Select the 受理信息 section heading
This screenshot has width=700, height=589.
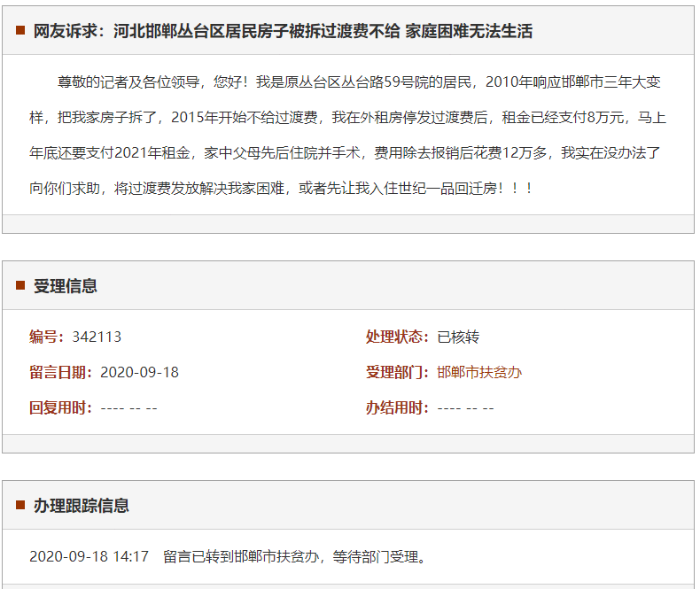pyautogui.click(x=66, y=285)
